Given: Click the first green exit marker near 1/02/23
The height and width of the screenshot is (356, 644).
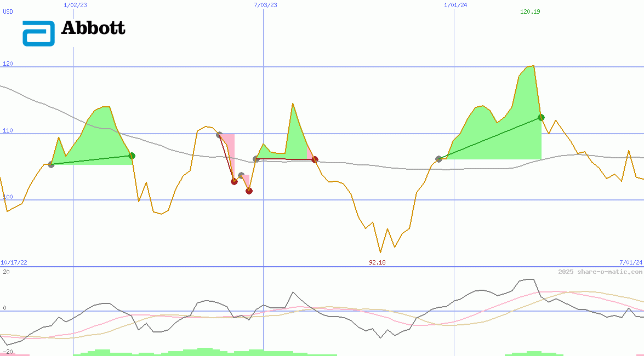Looking at the screenshot, I should (132, 156).
